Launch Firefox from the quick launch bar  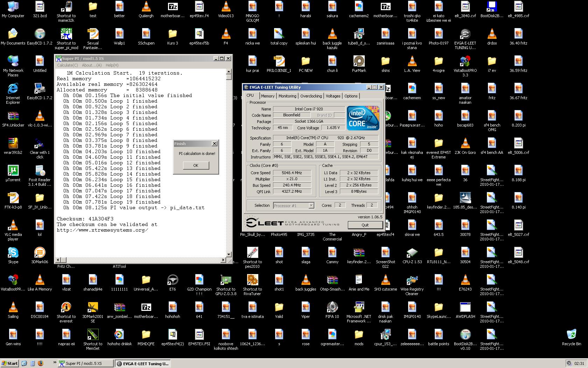40,363
